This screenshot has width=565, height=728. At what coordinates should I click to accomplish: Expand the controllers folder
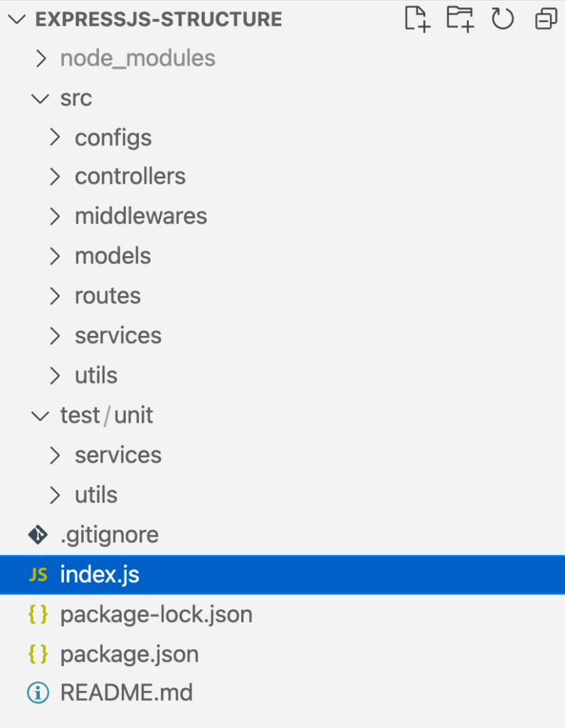click(130, 176)
